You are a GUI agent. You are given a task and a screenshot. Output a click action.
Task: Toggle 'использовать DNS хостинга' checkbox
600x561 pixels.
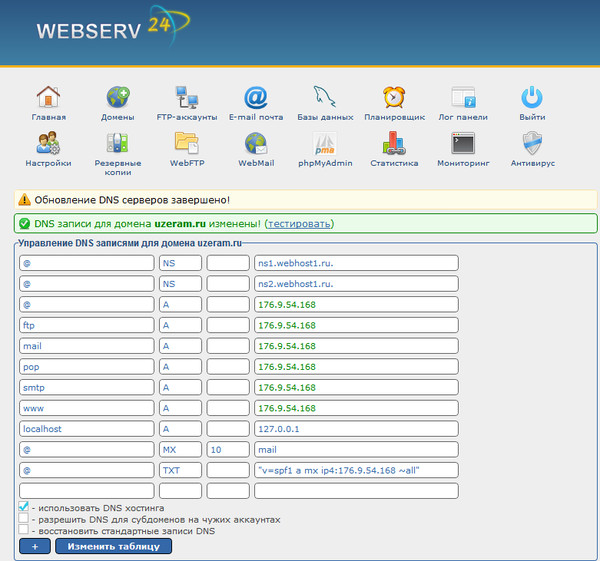[24, 506]
